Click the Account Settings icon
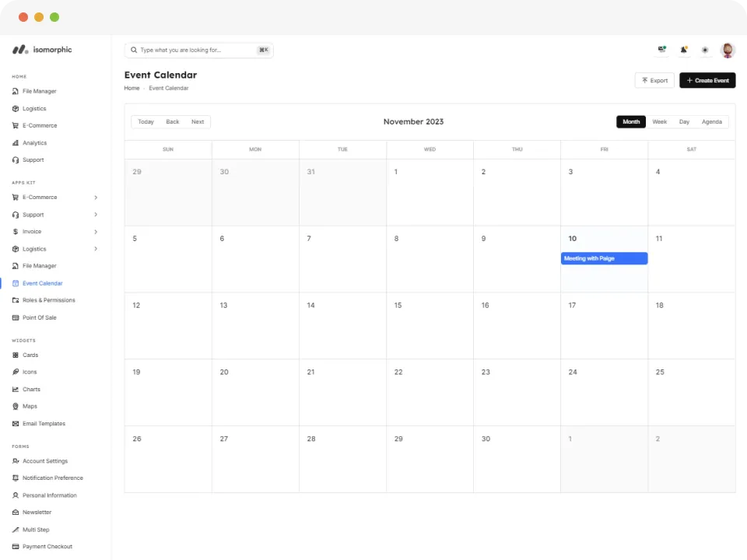This screenshot has width=747, height=560. coord(16,461)
